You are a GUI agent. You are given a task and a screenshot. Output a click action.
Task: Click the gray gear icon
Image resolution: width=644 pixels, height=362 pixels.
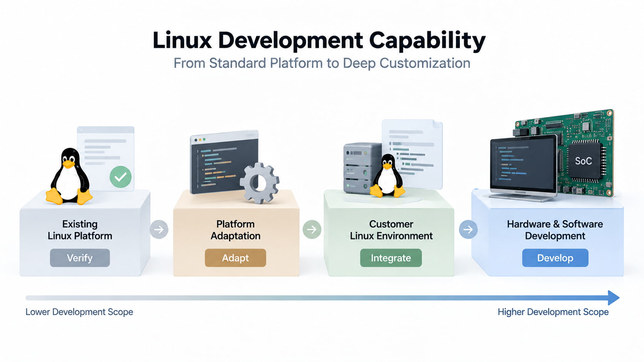(x=260, y=183)
